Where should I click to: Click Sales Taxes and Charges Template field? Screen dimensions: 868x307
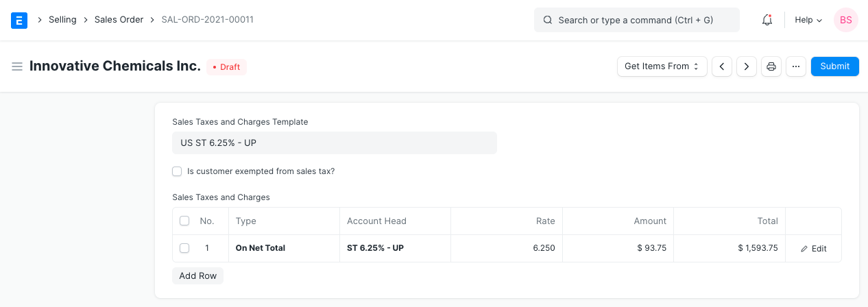tap(334, 143)
